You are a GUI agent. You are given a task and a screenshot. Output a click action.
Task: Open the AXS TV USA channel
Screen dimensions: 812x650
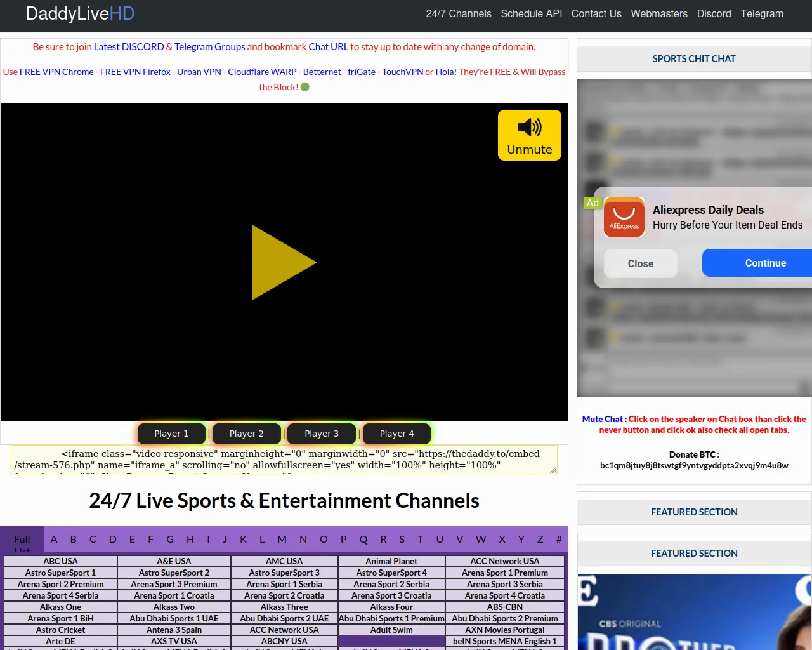174,641
